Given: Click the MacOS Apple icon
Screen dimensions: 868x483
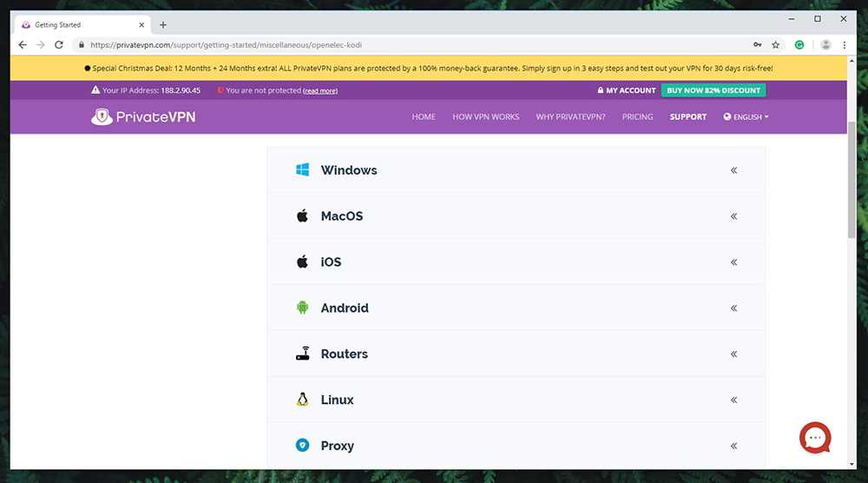Looking at the screenshot, I should pyautogui.click(x=302, y=215).
